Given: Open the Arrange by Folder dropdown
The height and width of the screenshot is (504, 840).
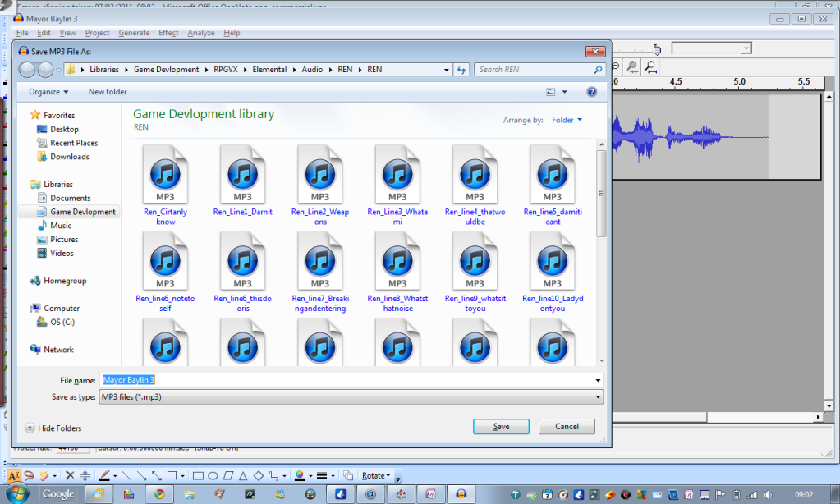Looking at the screenshot, I should point(567,120).
